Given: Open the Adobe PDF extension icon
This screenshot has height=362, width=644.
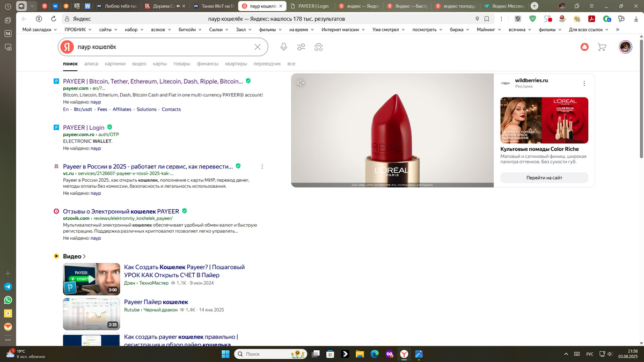Looking at the screenshot, I should tap(592, 18).
